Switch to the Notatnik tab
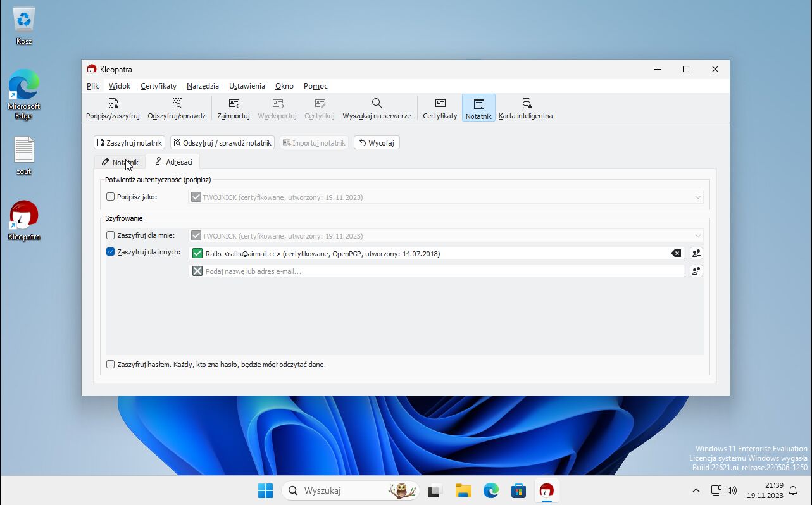This screenshot has width=812, height=505. [120, 162]
